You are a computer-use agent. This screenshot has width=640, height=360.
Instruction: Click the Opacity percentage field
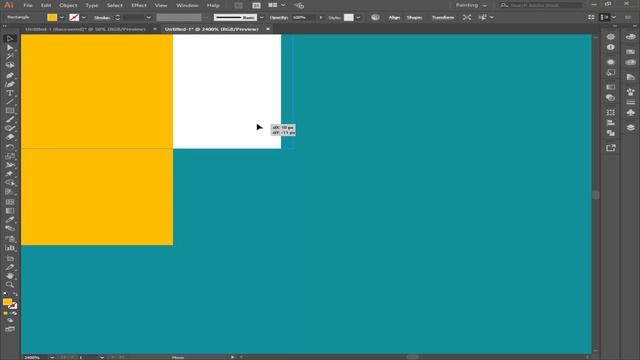tap(304, 18)
